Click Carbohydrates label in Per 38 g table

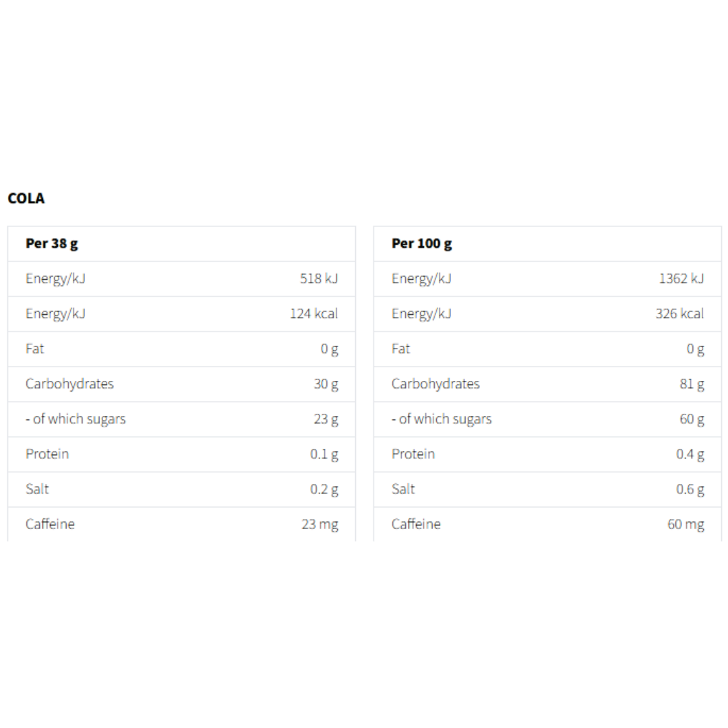click(x=69, y=384)
